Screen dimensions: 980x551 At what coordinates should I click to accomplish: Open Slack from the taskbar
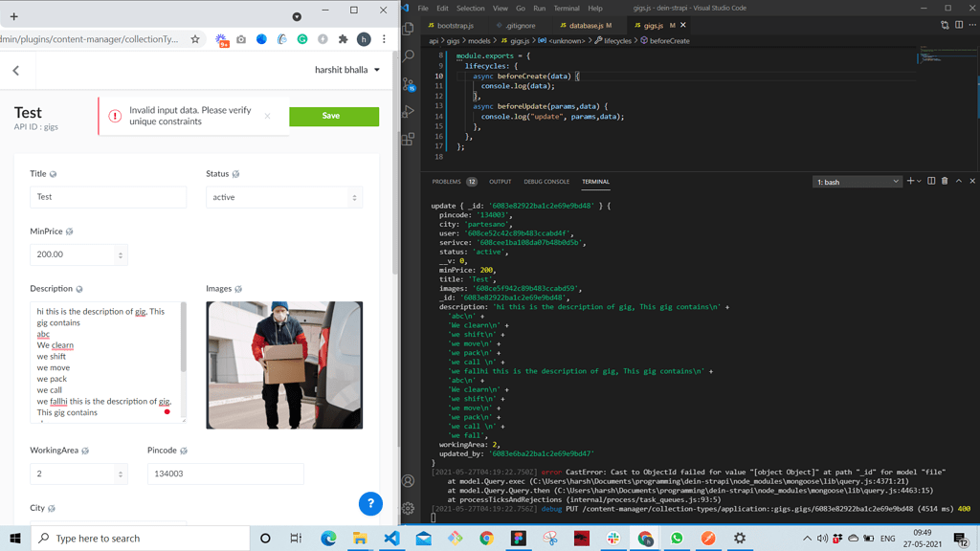pos(613,538)
